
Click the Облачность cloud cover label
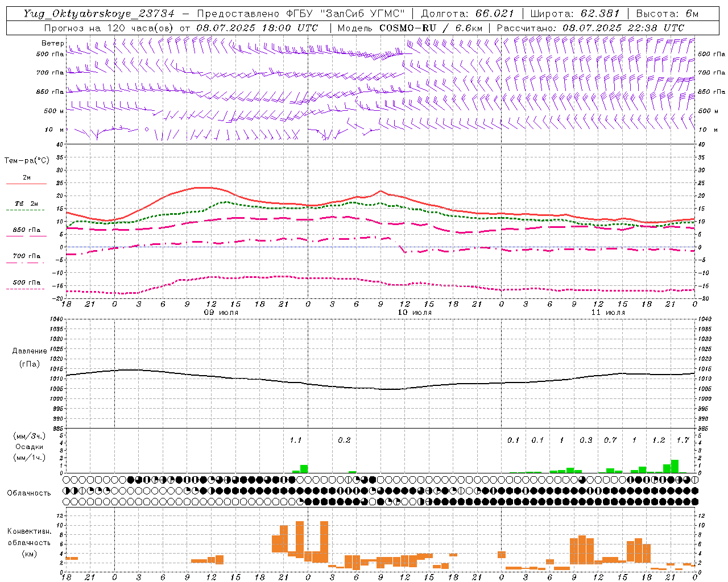29,493
